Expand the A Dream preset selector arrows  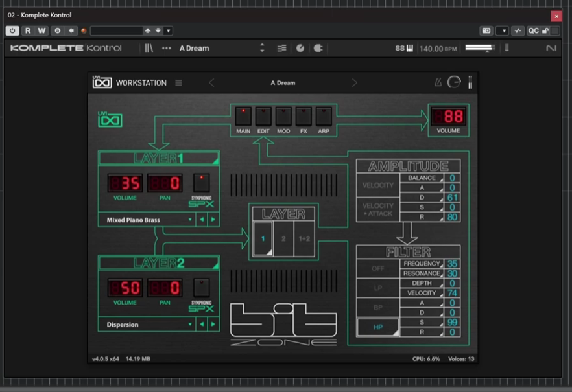(x=262, y=48)
